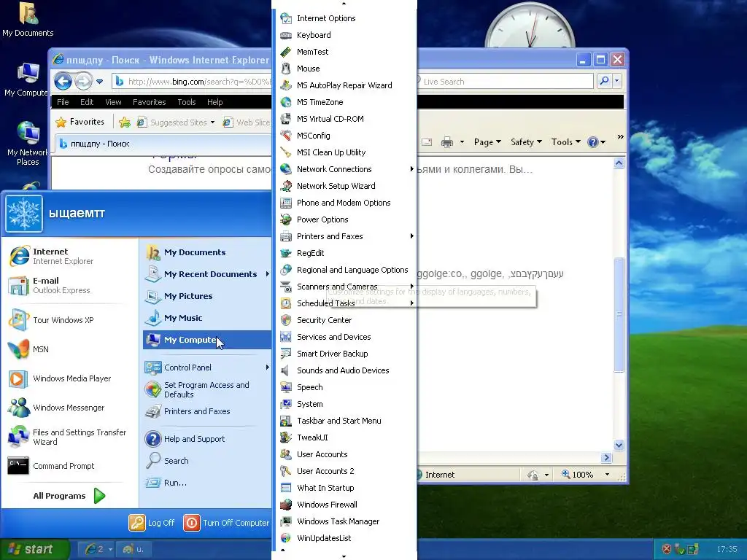Expand Printers and Faxes submenu in Control Panel list
Screen dimensions: 747x560
click(x=344, y=236)
